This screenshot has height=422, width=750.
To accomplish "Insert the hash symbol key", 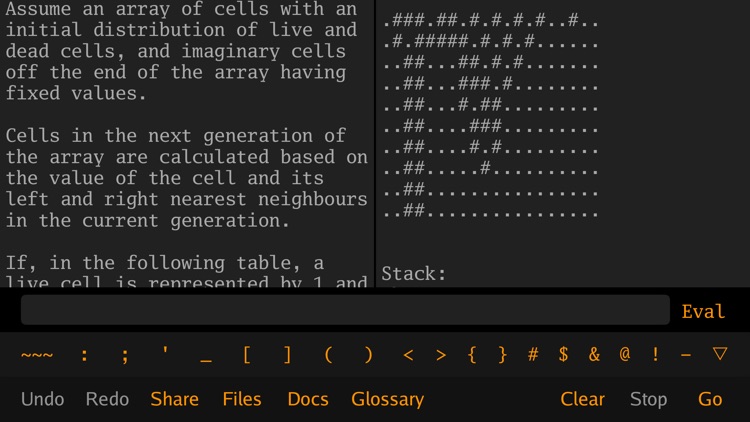I will pyautogui.click(x=533, y=355).
